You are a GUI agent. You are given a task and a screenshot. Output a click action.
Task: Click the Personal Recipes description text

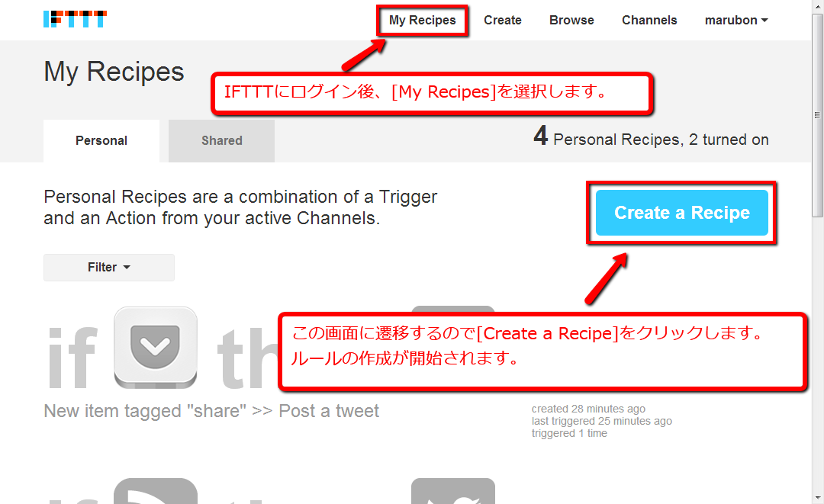point(240,207)
